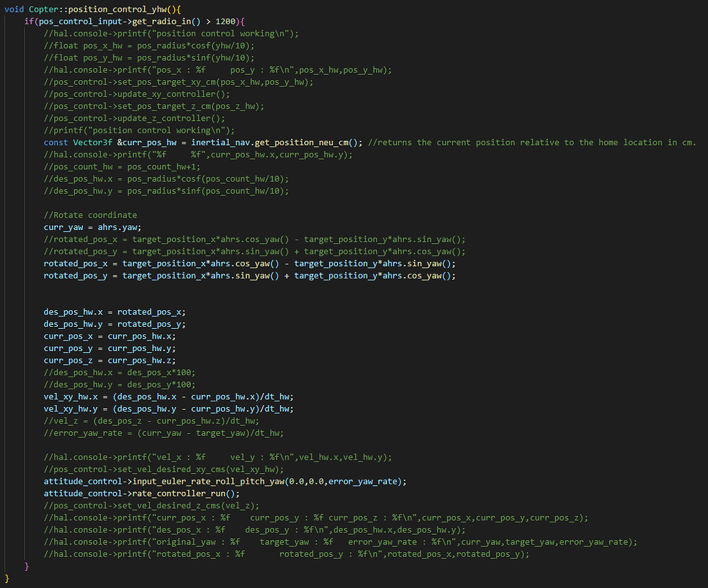Click the comment about returning current position
708x588 pixels.
coord(532,142)
